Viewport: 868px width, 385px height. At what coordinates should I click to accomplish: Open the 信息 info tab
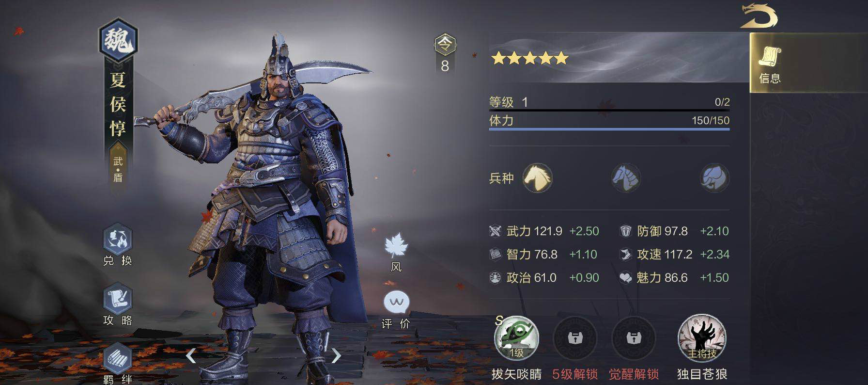click(x=770, y=64)
